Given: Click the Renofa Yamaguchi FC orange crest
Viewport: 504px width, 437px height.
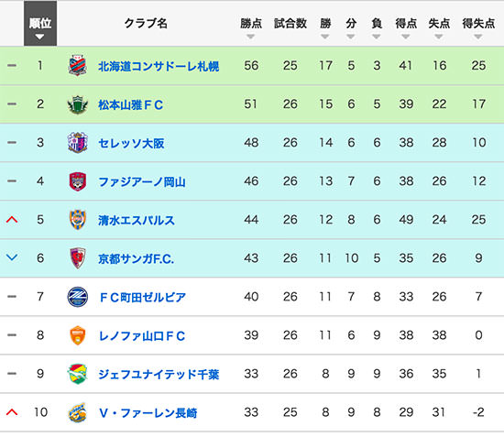Looking at the screenshot, I should (x=78, y=335).
